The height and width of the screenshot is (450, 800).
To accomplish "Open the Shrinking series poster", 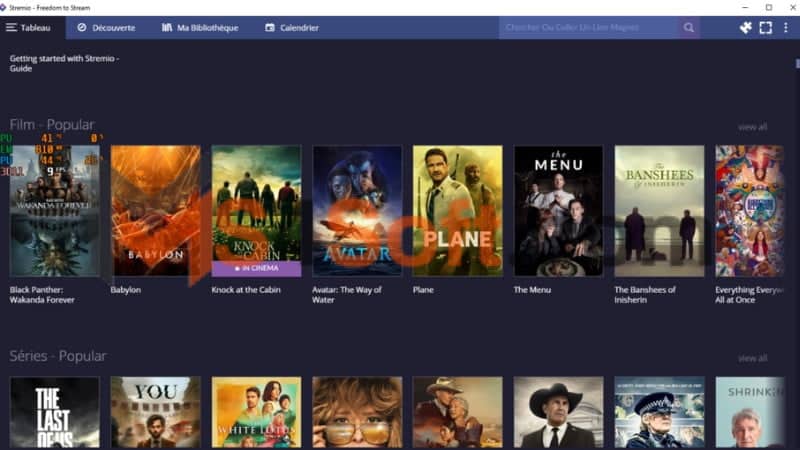I will click(x=749, y=412).
